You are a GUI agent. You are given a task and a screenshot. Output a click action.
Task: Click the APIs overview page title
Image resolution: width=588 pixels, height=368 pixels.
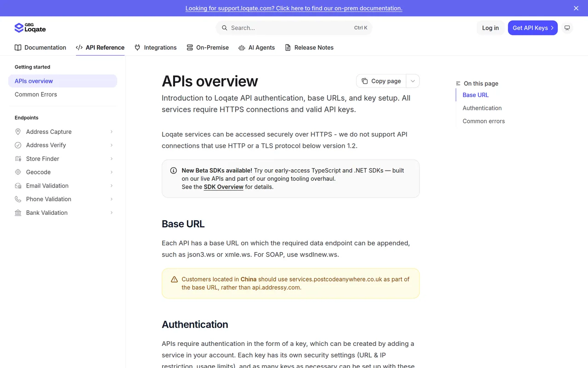point(210,81)
